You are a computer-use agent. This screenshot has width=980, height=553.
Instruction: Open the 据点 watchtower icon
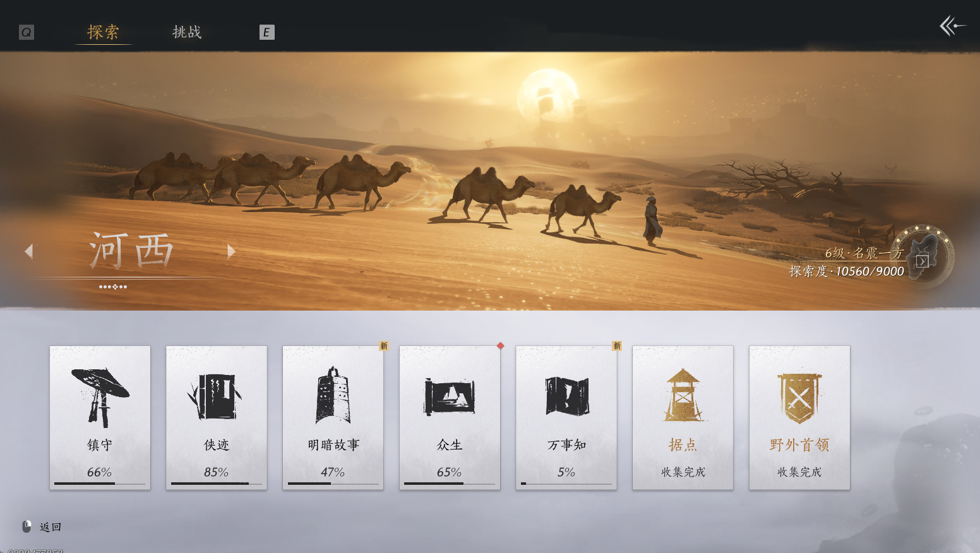pos(683,395)
